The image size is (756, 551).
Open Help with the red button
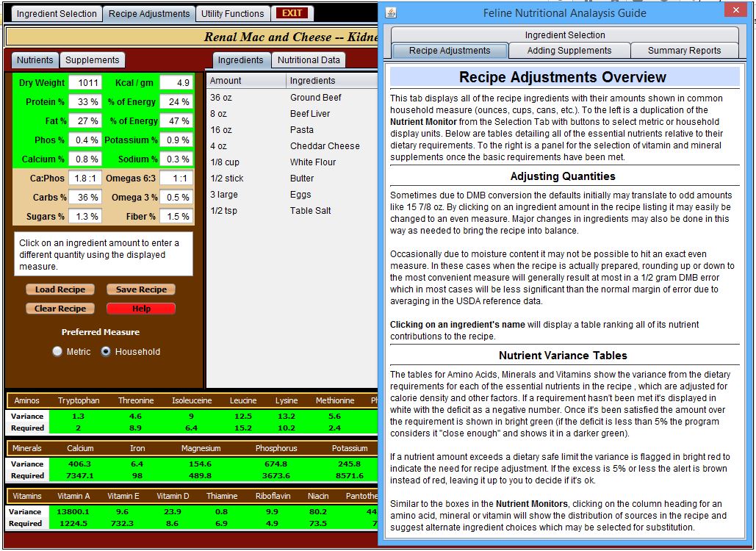pos(141,309)
